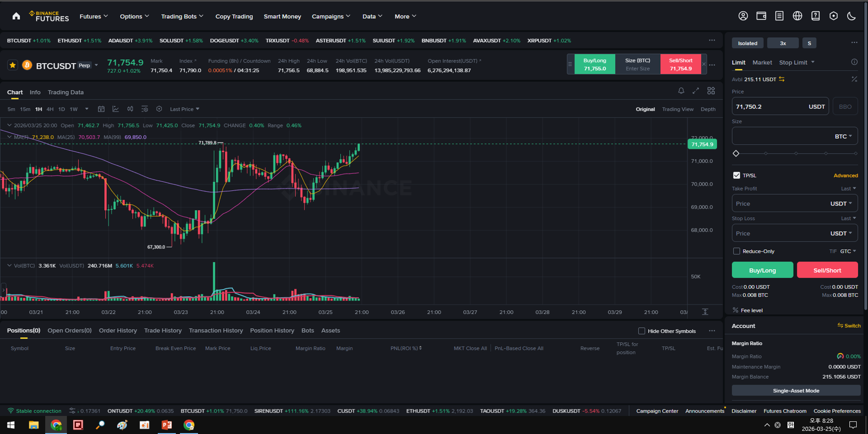The image size is (868, 434).
Task: Open the Trading Data tab
Action: (x=66, y=92)
